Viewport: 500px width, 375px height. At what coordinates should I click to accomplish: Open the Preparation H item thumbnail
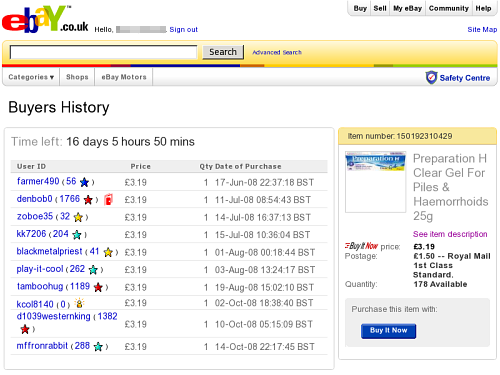tap(376, 182)
